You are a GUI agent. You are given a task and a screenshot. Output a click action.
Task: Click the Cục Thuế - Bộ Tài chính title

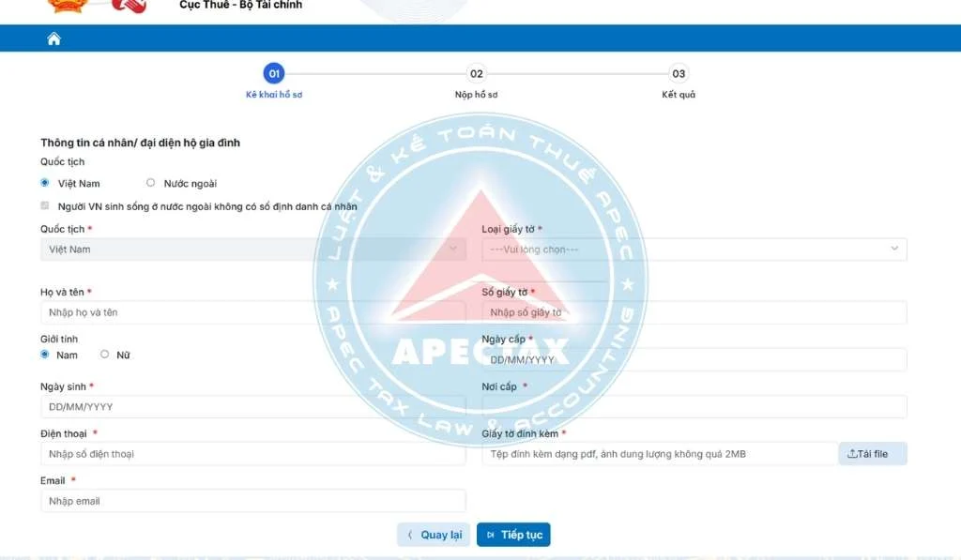[241, 5]
